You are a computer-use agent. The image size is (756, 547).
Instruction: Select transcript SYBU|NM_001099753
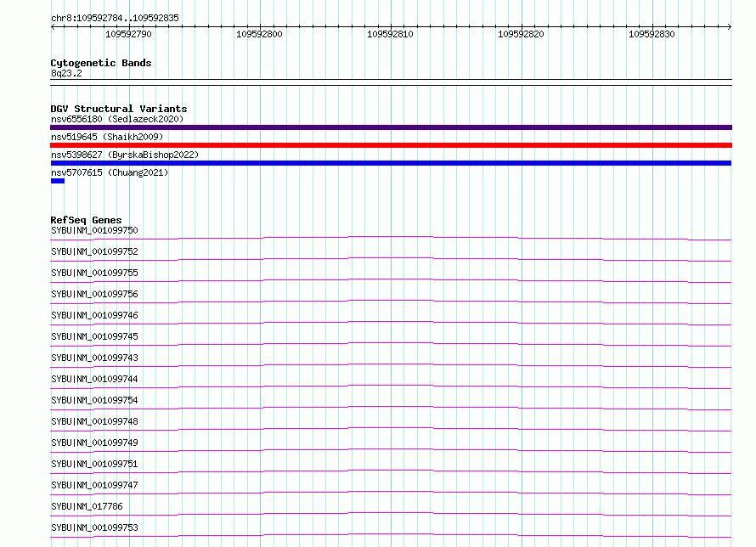(x=94, y=527)
